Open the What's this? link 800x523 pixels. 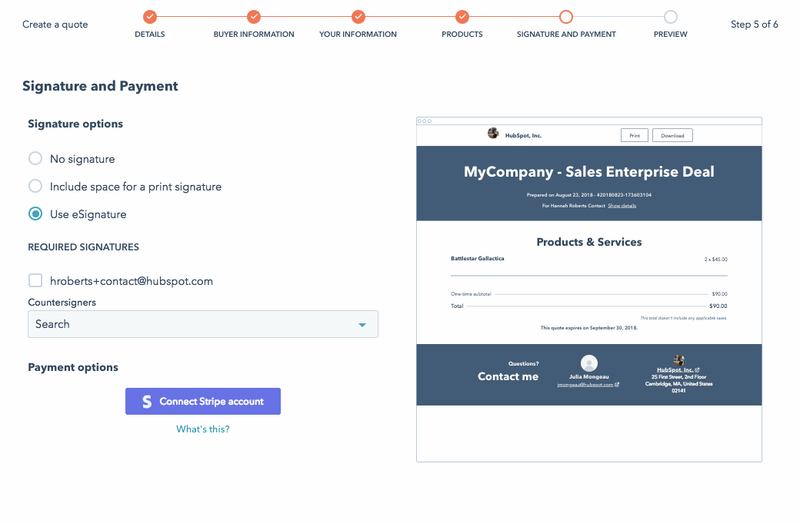pos(203,429)
